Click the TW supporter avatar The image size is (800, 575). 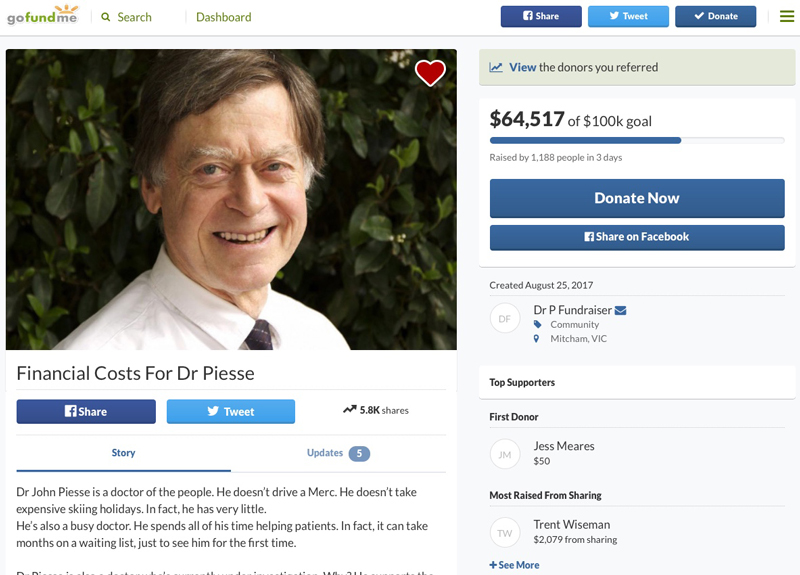click(505, 532)
